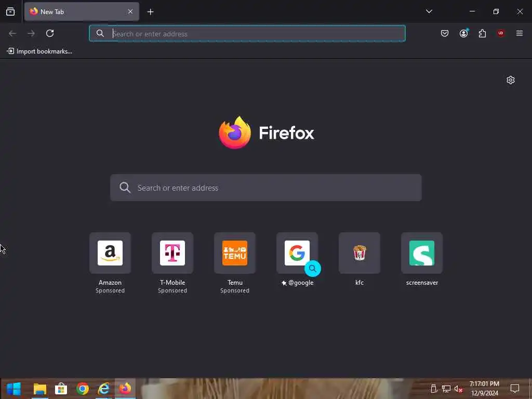Image resolution: width=532 pixels, height=399 pixels.
Task: Launch Google Chrome from the taskbar
Action: (x=83, y=389)
